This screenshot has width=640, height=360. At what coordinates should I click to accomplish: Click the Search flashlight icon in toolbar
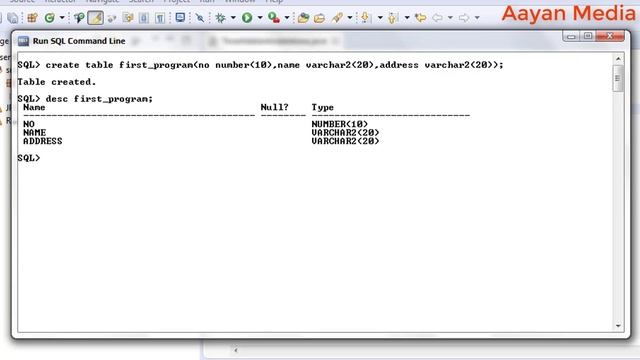[337, 18]
